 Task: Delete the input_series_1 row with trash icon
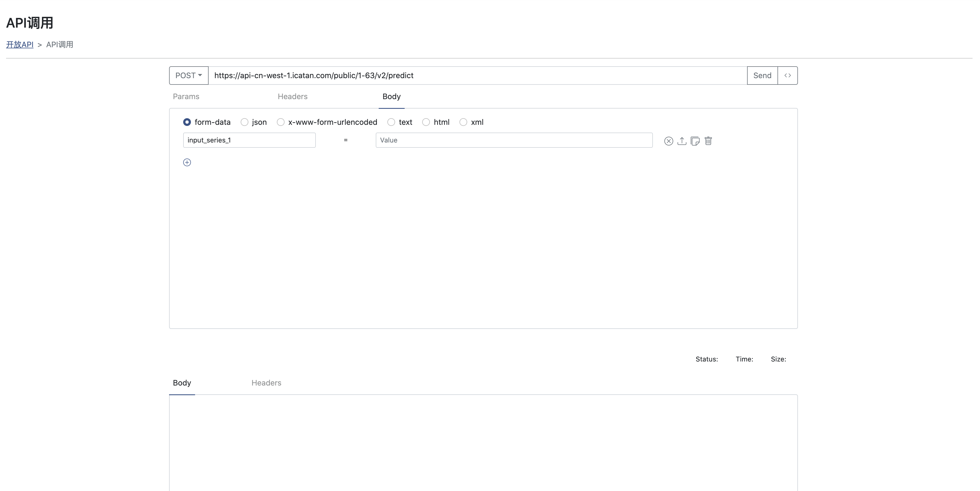[x=708, y=141]
